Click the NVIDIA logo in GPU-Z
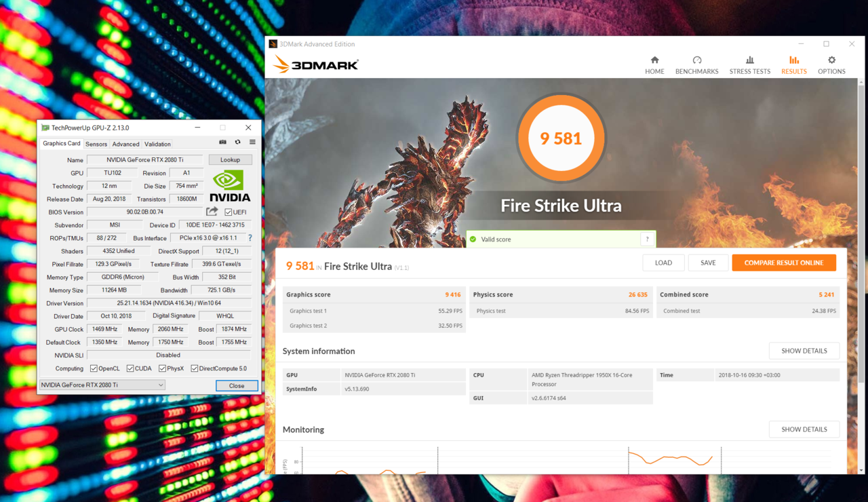The height and width of the screenshot is (502, 868). [x=230, y=185]
